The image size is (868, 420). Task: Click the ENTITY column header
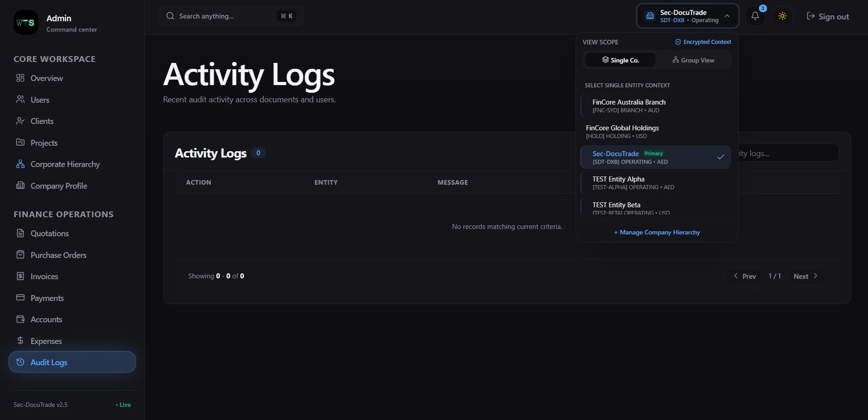coord(326,182)
